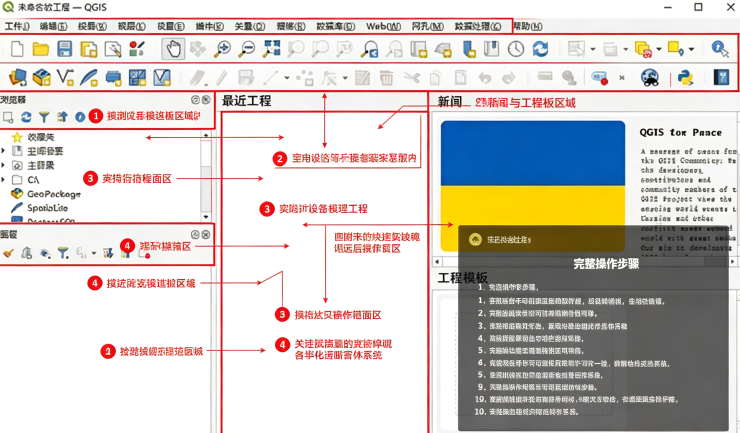Click the "QGIS for Peace" news headline

tap(681, 133)
